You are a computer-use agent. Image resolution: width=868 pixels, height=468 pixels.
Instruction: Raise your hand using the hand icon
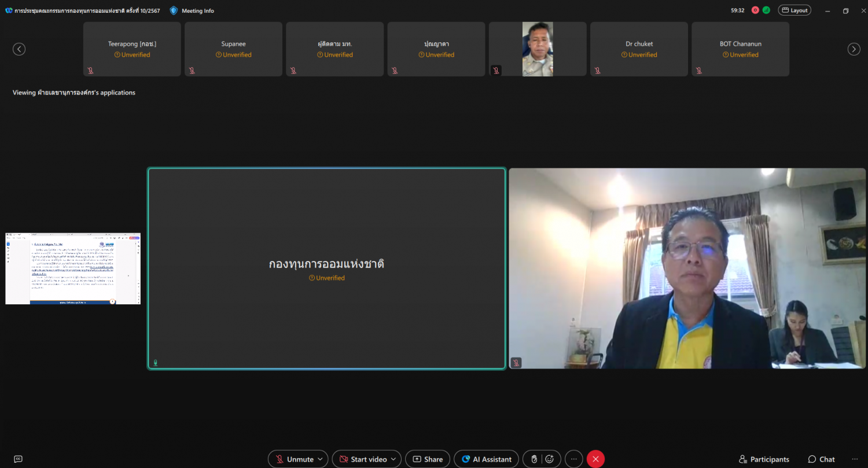tap(534, 459)
